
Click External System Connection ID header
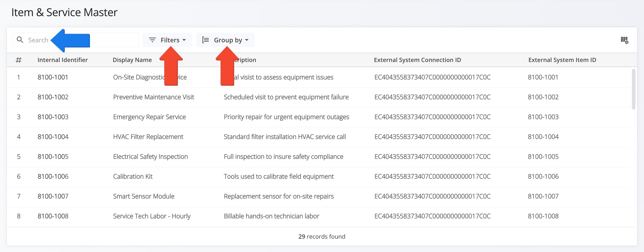coord(417,60)
